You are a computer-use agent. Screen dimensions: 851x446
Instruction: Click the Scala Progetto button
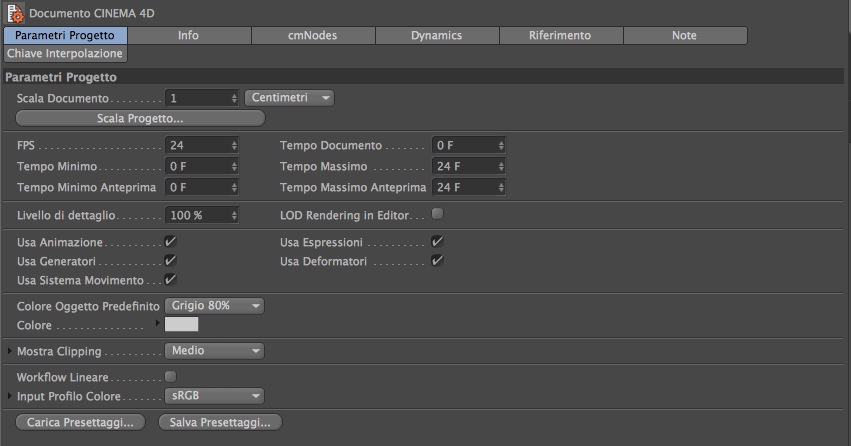140,118
